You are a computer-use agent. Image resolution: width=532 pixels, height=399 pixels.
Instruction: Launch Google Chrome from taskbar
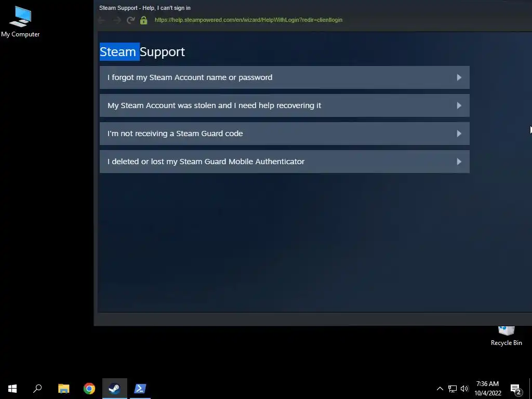tap(89, 389)
